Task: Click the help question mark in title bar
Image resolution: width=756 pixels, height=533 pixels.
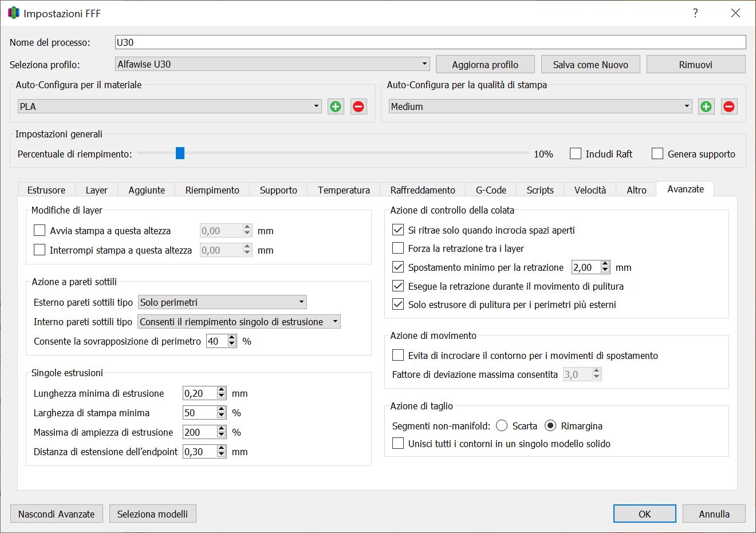Action: 695,13
